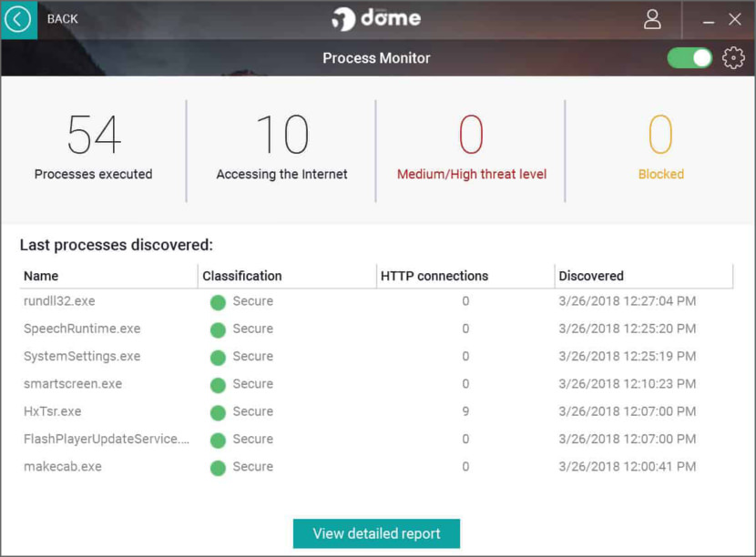Viewport: 756px width, 557px height.
Task: Click the red Medium/High threat level zero
Action: pyautogui.click(x=471, y=135)
